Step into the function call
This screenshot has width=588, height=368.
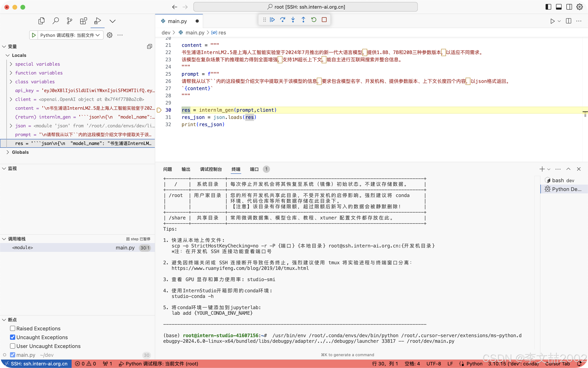click(x=293, y=19)
